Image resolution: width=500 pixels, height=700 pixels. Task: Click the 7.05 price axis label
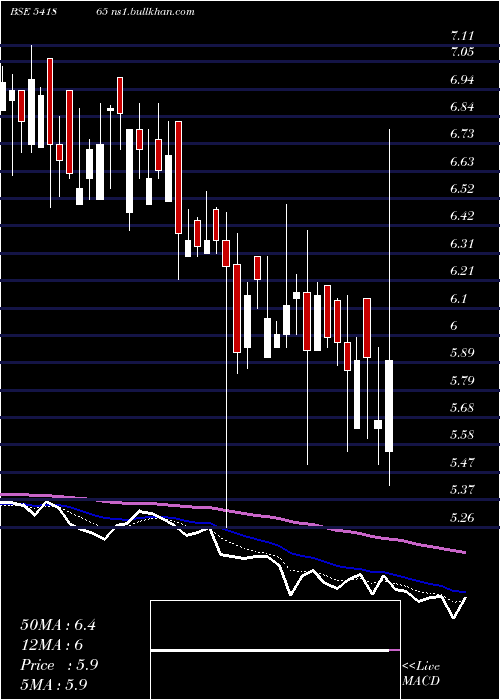463,52
